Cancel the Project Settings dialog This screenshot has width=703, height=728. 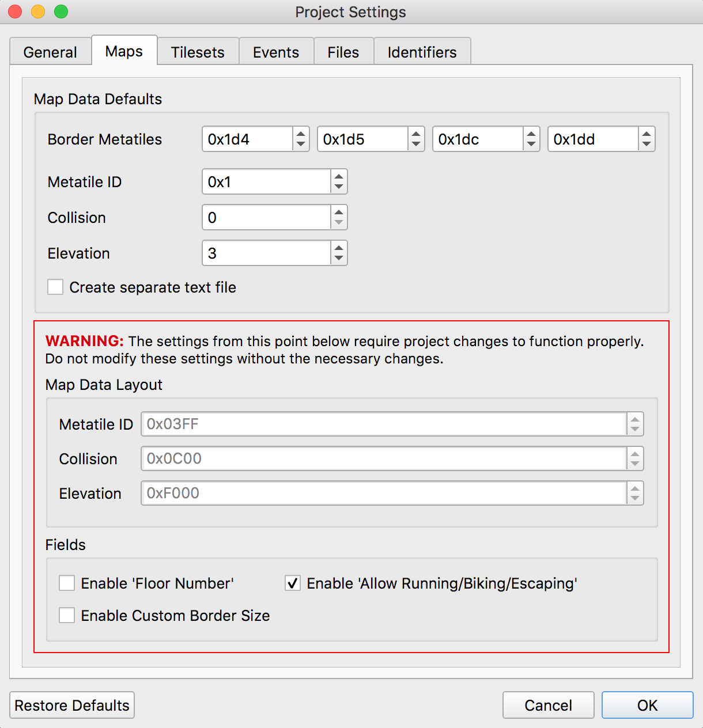[548, 705]
